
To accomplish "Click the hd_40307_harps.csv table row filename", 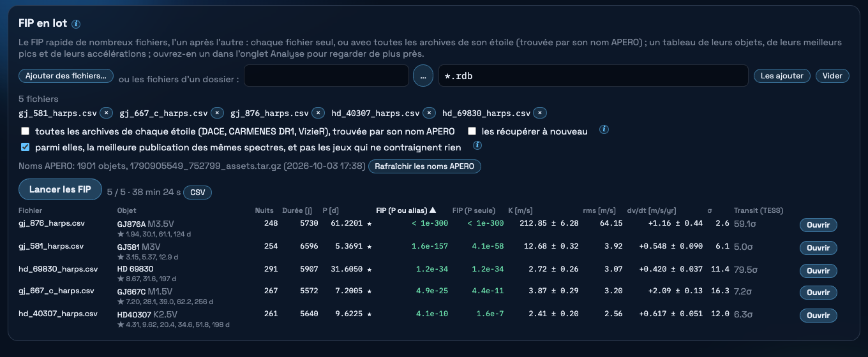I will pyautogui.click(x=58, y=314).
